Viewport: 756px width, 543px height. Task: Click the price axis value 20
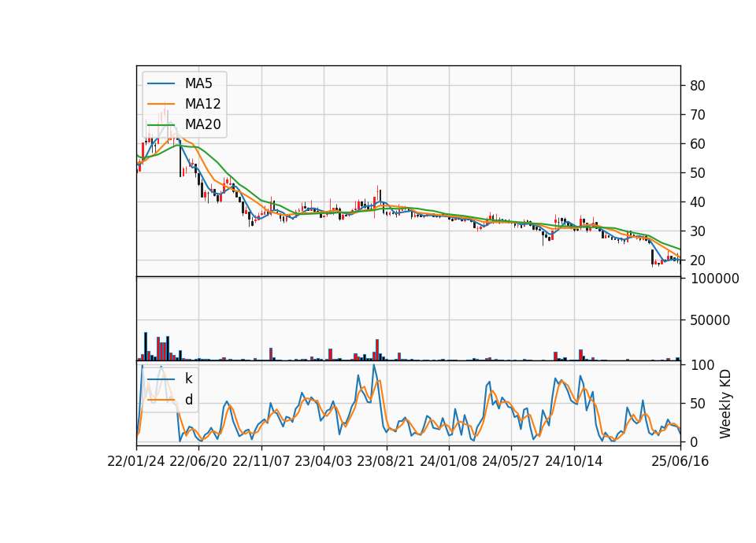pyautogui.click(x=698, y=260)
